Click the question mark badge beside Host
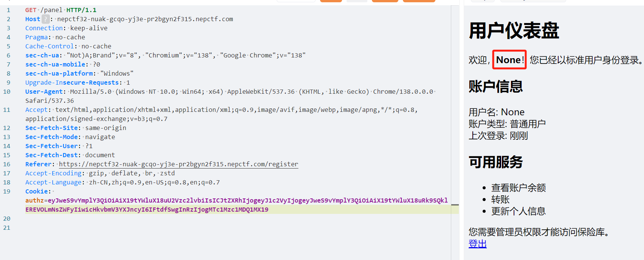644x260 pixels. coord(45,19)
